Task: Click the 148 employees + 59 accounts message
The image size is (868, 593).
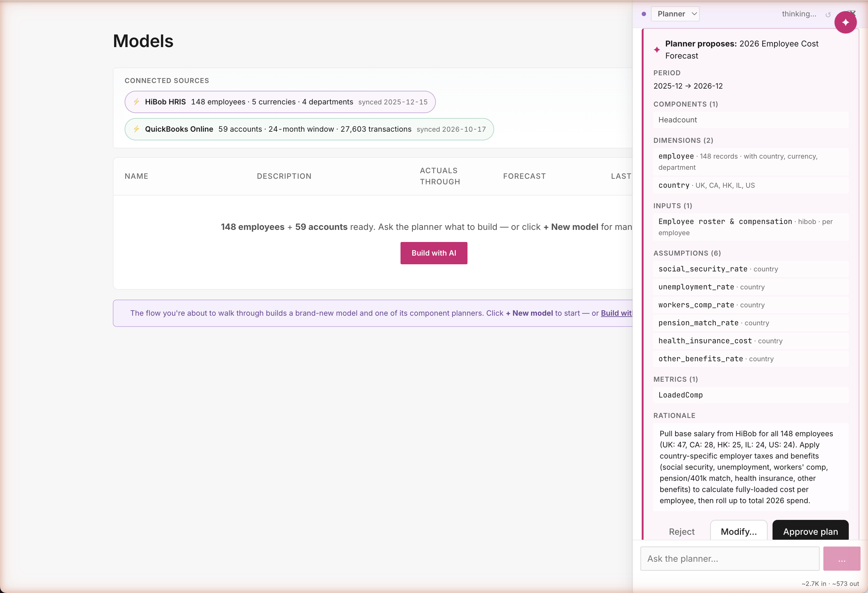Action: 426,226
